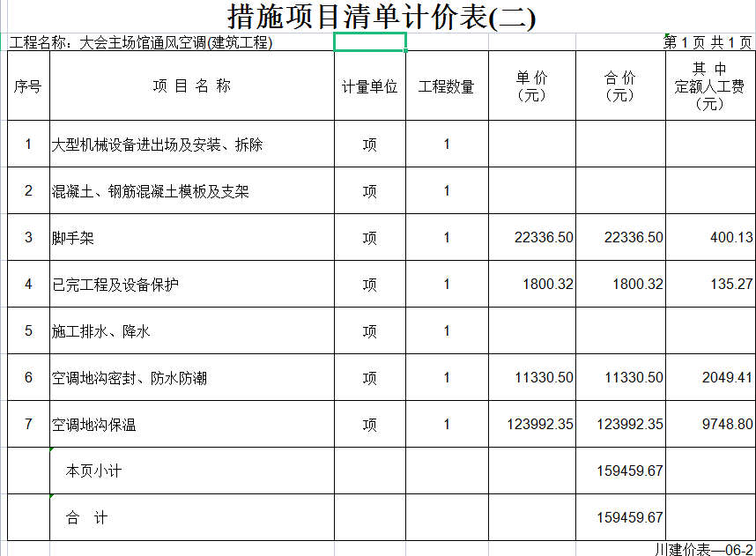Select serial number 3 cell
Viewport: 756px width, 556px height.
pyautogui.click(x=28, y=237)
